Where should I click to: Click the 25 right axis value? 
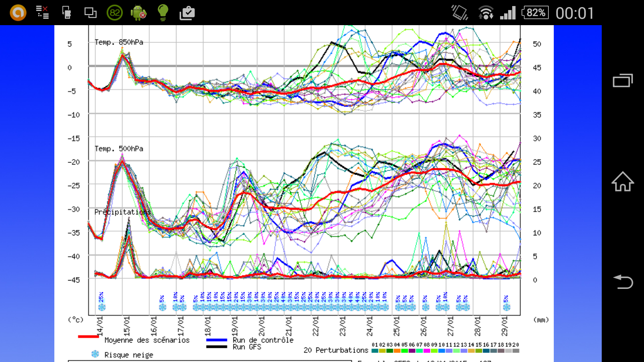coord(537,162)
